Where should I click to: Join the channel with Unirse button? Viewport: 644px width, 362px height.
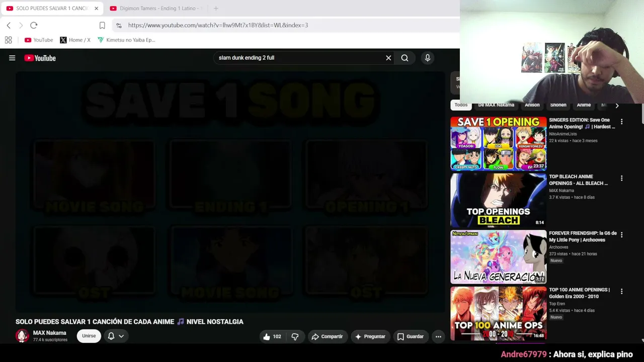point(89,336)
